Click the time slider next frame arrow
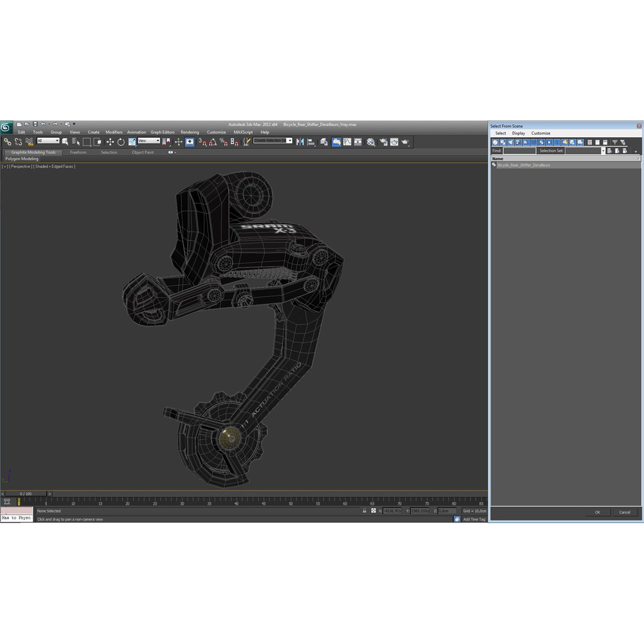 coord(49,494)
